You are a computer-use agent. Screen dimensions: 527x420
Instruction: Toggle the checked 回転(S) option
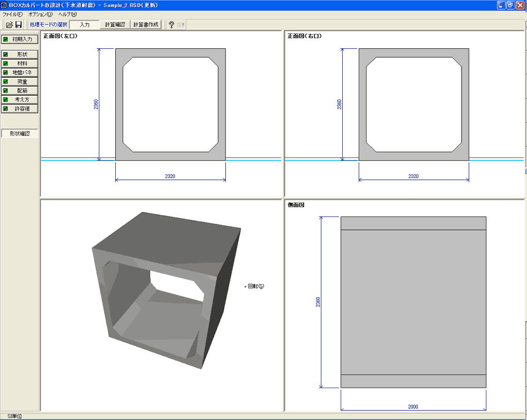[x=256, y=286]
